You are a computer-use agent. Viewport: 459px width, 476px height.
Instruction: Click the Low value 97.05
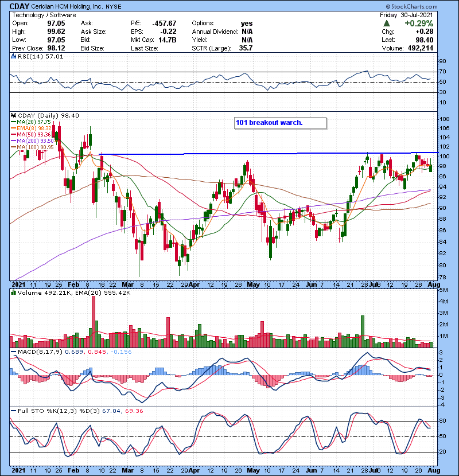tap(56, 40)
